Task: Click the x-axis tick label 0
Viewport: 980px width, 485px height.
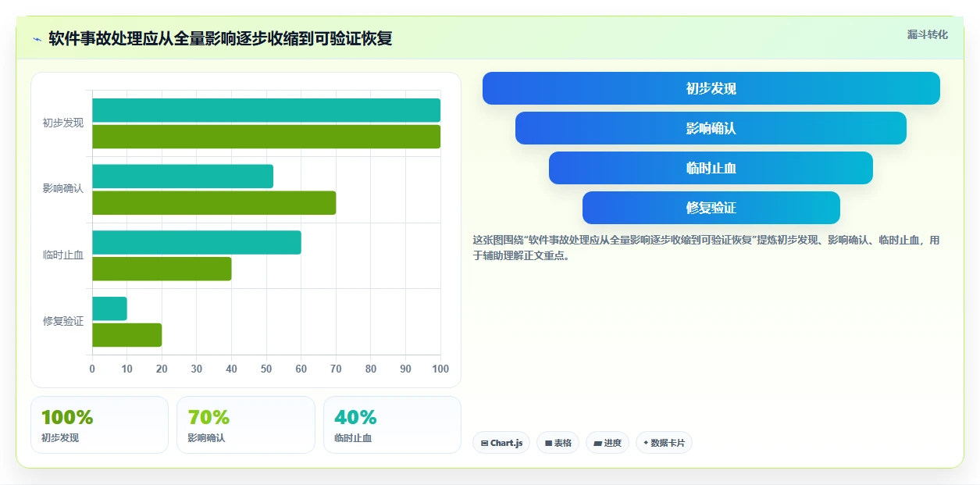Action: [92, 369]
